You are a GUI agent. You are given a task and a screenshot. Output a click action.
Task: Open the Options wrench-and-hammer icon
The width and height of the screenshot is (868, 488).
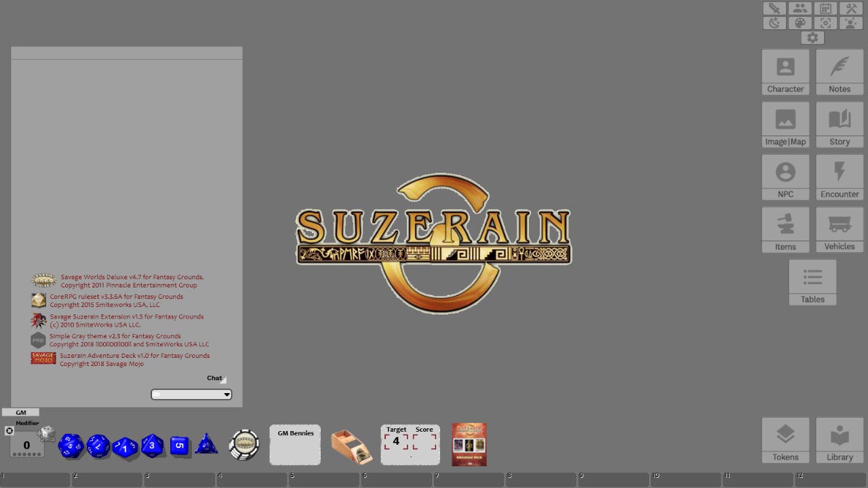click(x=851, y=8)
